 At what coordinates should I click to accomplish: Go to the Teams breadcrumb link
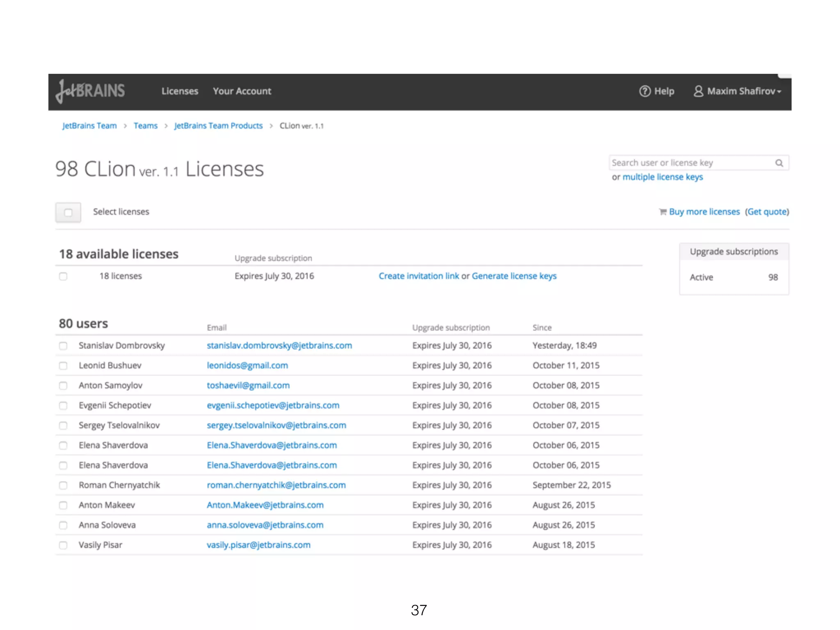point(146,126)
